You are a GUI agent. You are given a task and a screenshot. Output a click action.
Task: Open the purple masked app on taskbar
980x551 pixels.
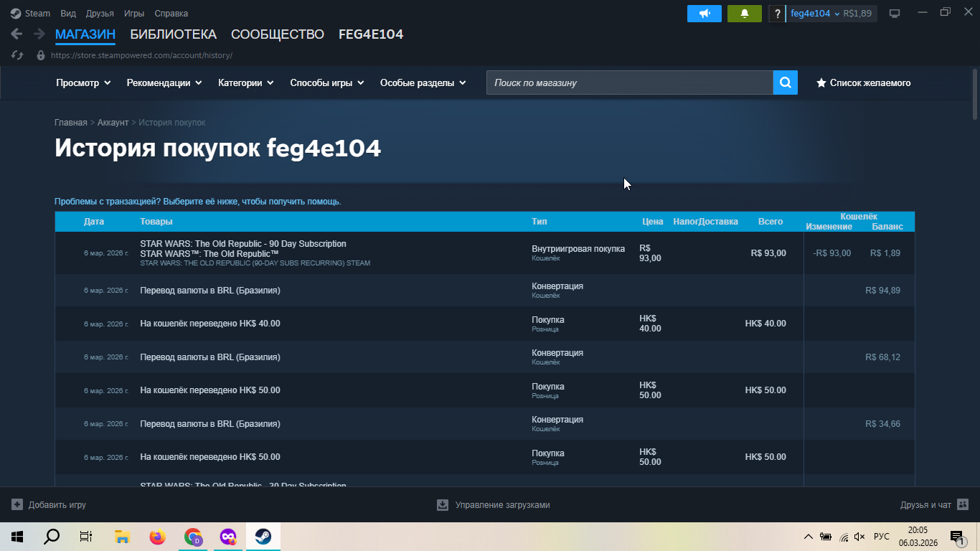click(x=228, y=537)
